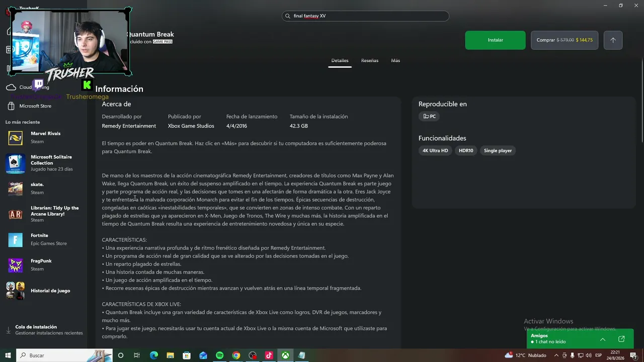Open Task View on the taskbar
Viewport: 644px width, 362px height.
(136, 355)
